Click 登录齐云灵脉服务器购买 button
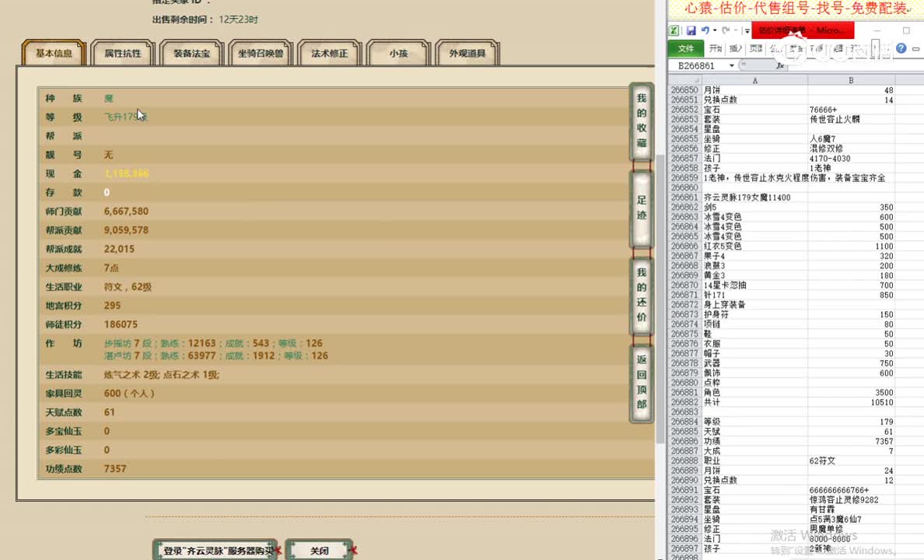The width and height of the screenshot is (924, 560). 215,550
